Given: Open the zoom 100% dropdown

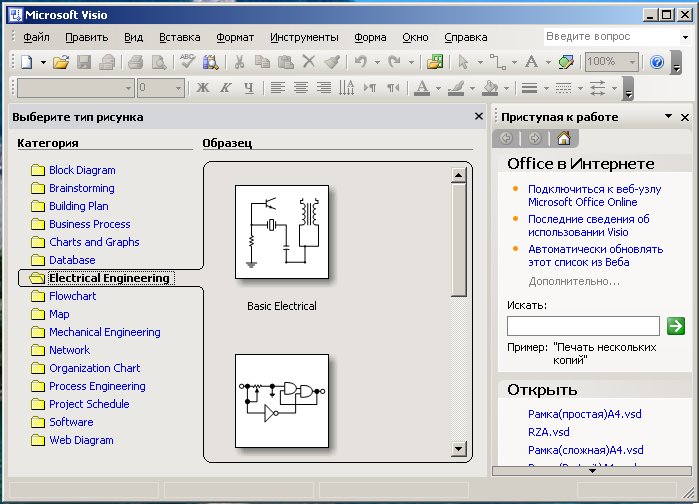Looking at the screenshot, I should (632, 62).
